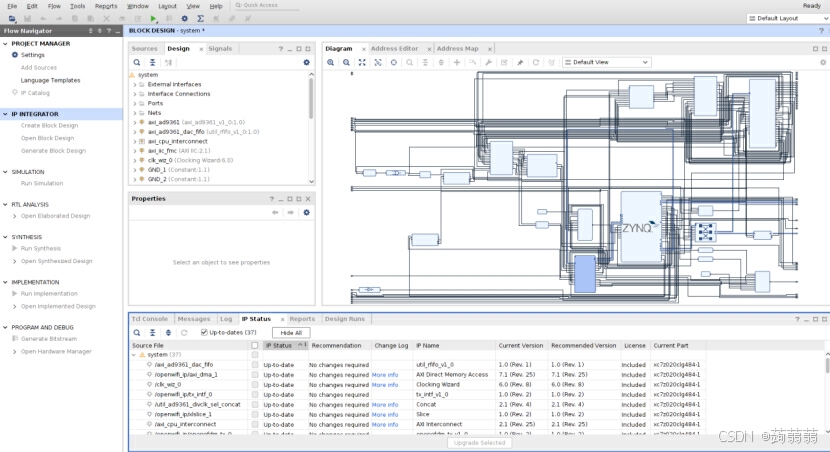Switch to the Address Editor tab
This screenshot has height=452, width=830.
(394, 49)
